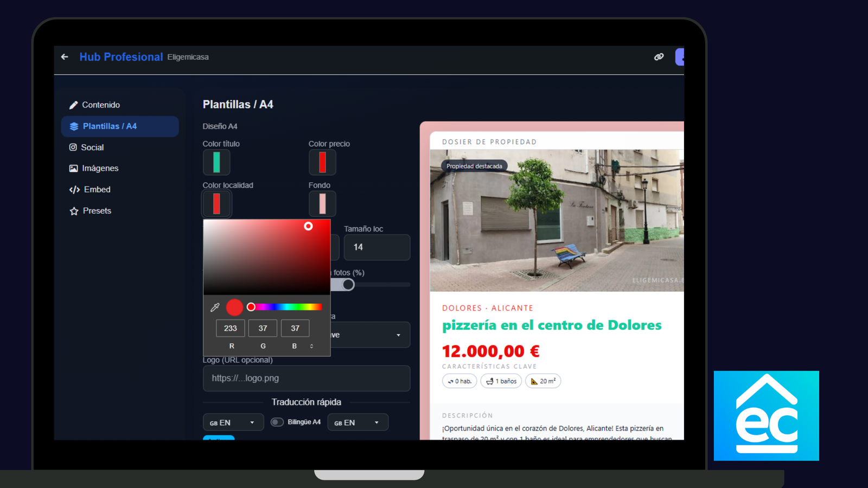
Task: Toggle the Bilingüe A4 switch
Action: point(277,422)
